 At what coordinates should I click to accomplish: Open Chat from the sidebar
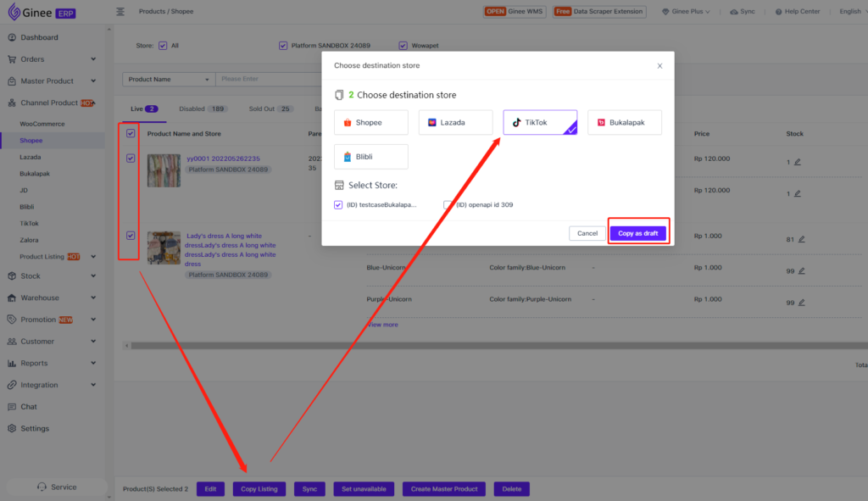coord(29,406)
